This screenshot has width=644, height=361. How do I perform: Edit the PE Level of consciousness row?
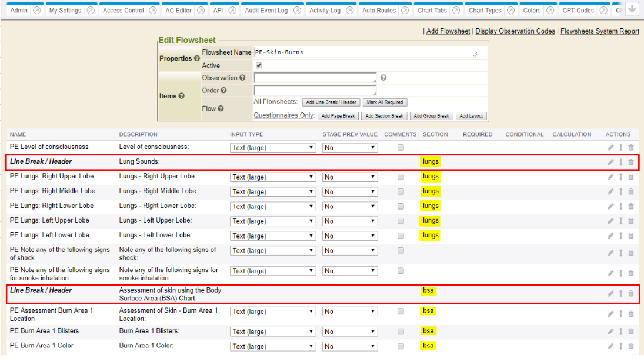point(610,147)
